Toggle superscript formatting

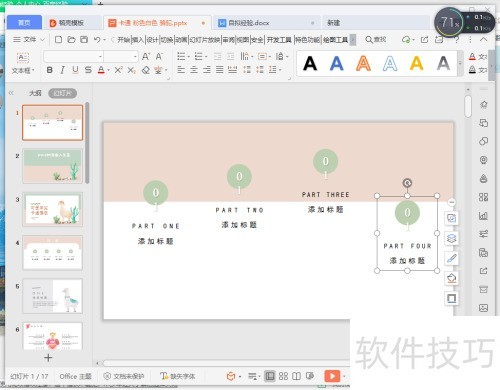coord(118,70)
